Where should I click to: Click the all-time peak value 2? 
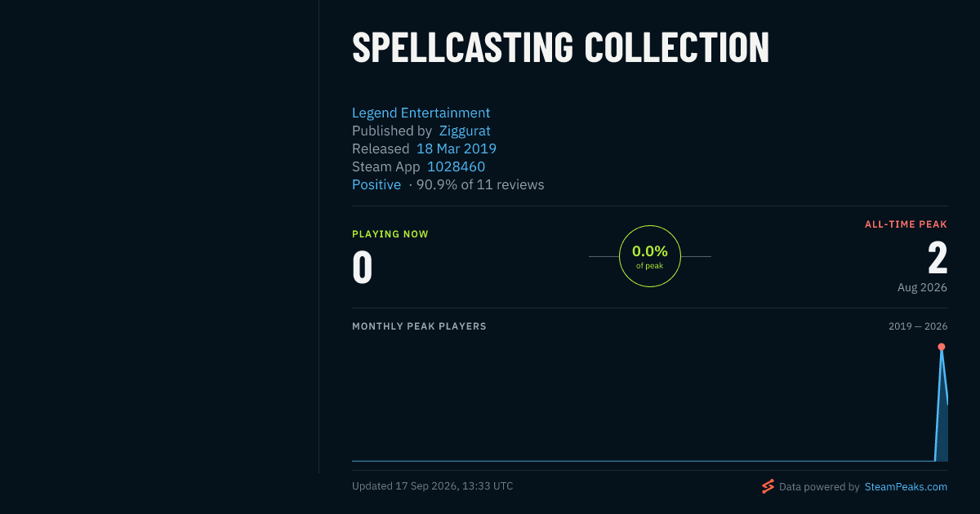pos(938,259)
